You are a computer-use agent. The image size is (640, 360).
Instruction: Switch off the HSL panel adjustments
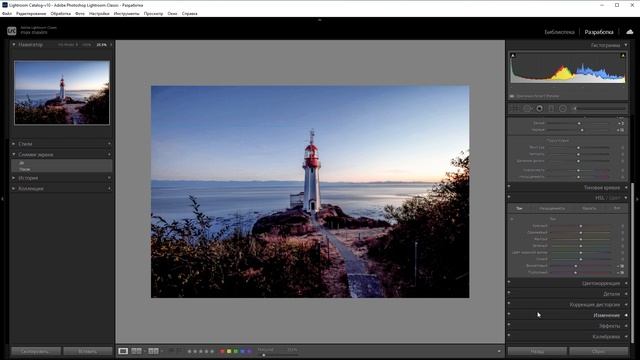[x=509, y=197]
